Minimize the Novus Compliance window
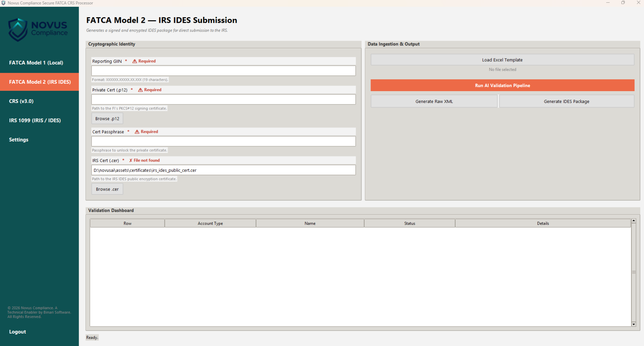 (608, 3)
